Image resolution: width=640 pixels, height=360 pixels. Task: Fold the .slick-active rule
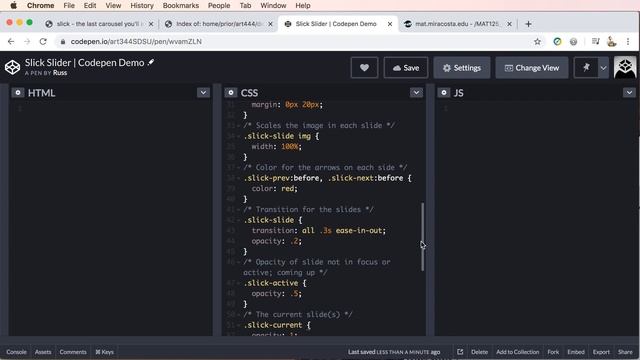[x=239, y=283]
